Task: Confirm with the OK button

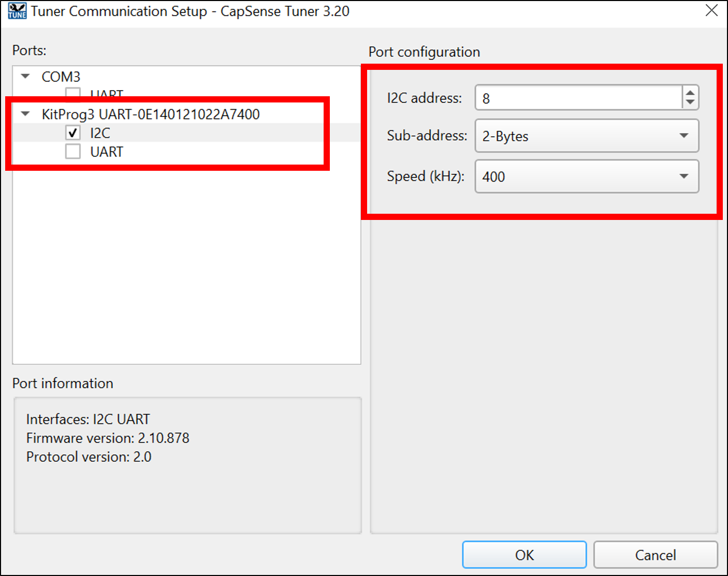Action: [x=524, y=555]
